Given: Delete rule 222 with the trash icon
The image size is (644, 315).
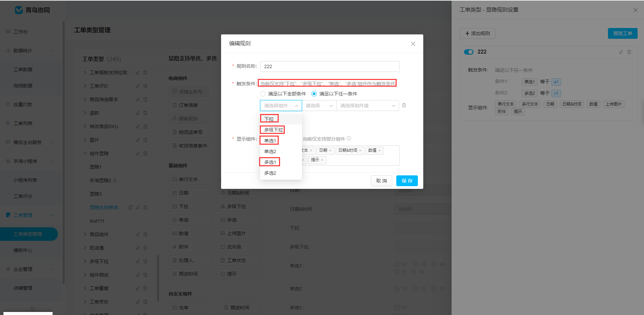Looking at the screenshot, I should (x=629, y=52).
